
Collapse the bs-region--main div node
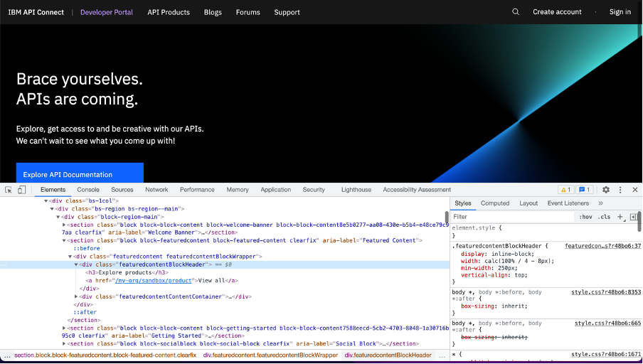click(52, 209)
